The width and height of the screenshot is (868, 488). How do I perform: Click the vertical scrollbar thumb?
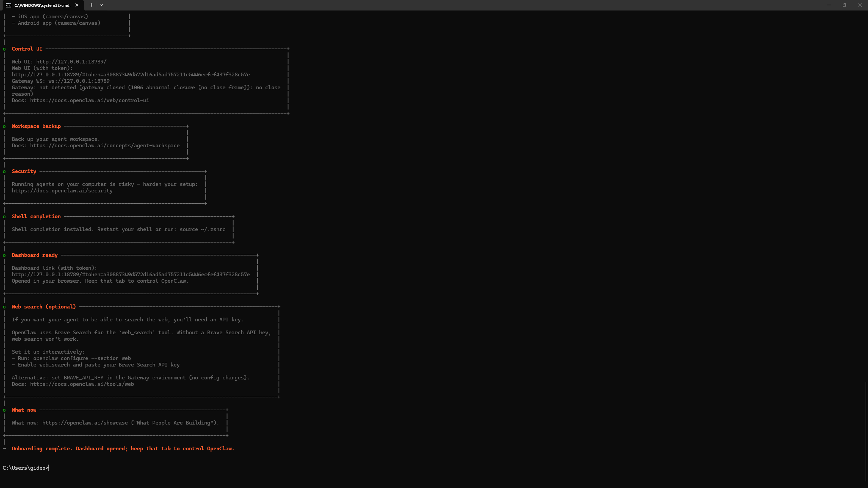[x=866, y=431]
